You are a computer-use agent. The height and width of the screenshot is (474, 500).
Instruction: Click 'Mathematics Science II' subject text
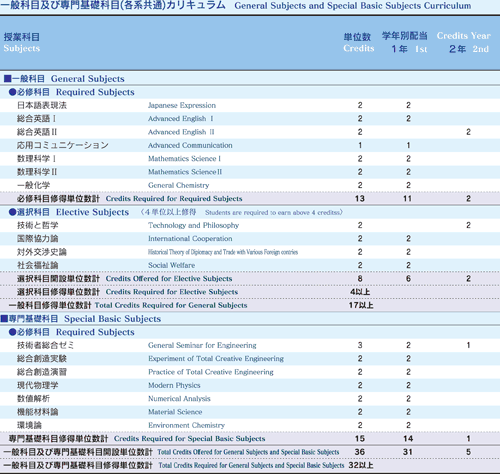[185, 172]
